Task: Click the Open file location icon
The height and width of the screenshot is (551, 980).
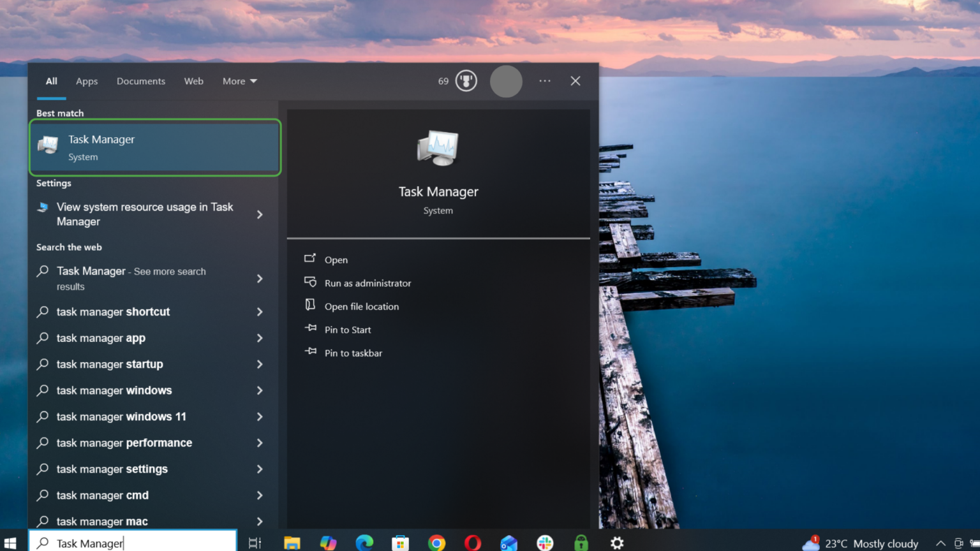Action: click(310, 305)
